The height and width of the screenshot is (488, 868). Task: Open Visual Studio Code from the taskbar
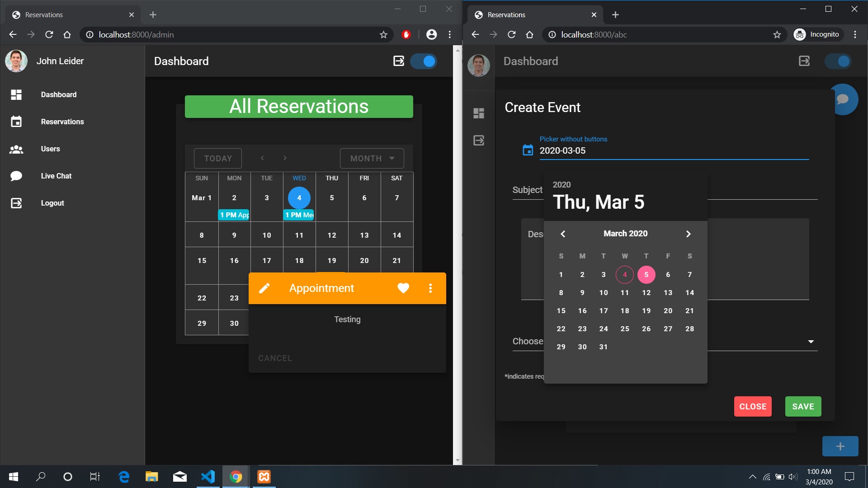208,477
